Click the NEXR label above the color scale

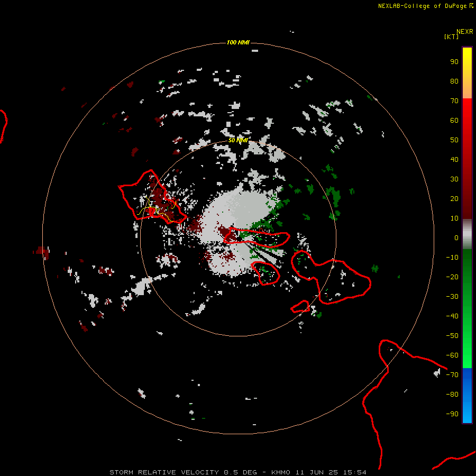(465, 32)
